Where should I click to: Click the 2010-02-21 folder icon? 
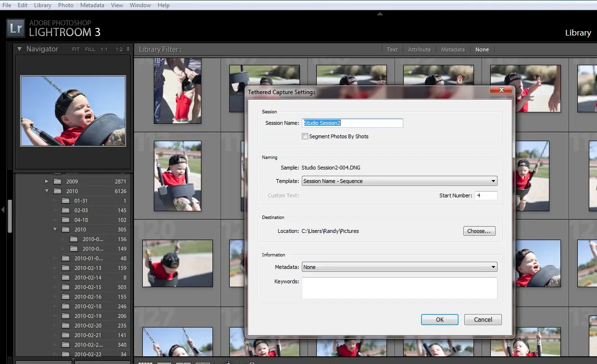(x=66, y=335)
